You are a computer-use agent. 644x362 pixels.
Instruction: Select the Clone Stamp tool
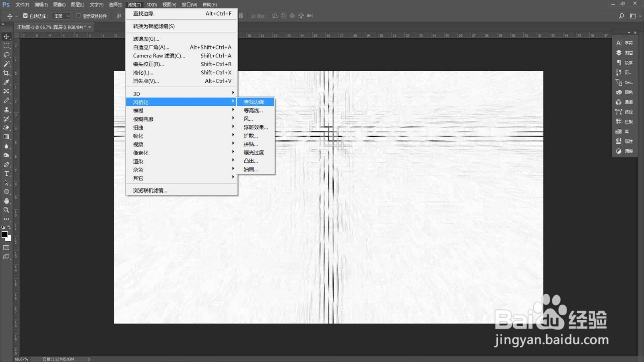point(6,109)
